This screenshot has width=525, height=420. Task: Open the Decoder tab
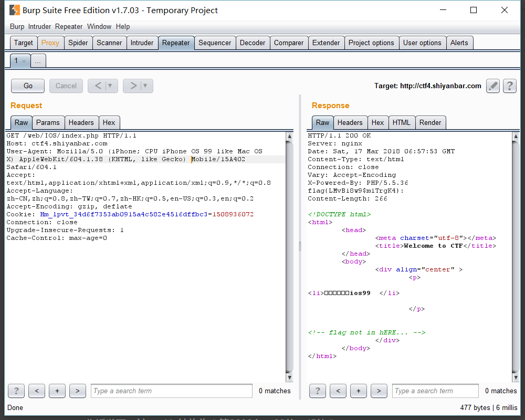pos(253,43)
